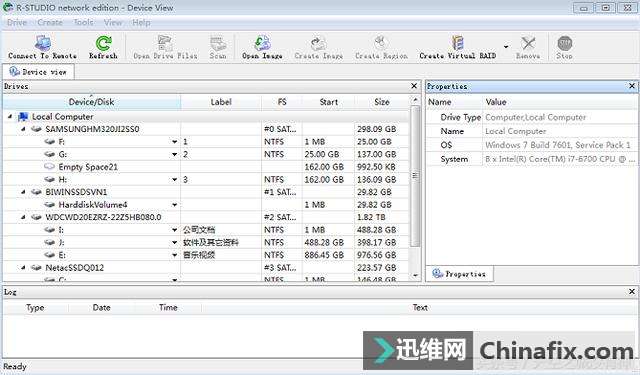Viewport: 640px width, 375px height.
Task: Open the Create Virtual RAID dropdown arrow
Action: (x=506, y=47)
